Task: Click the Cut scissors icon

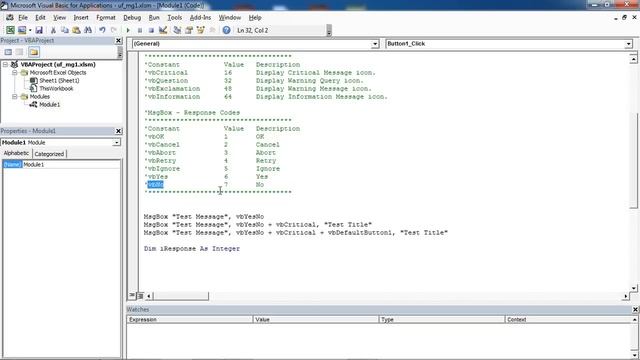Action: [x=53, y=30]
